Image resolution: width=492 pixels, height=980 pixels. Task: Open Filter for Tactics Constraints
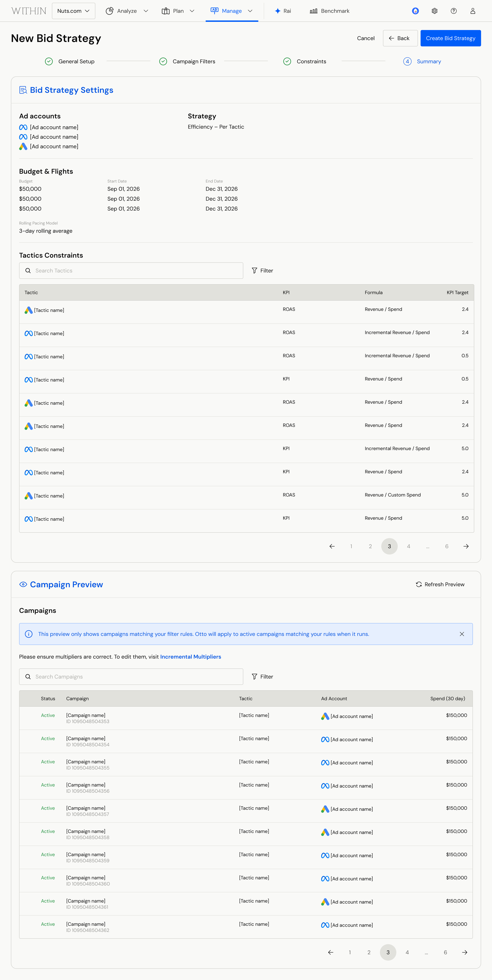tap(262, 270)
